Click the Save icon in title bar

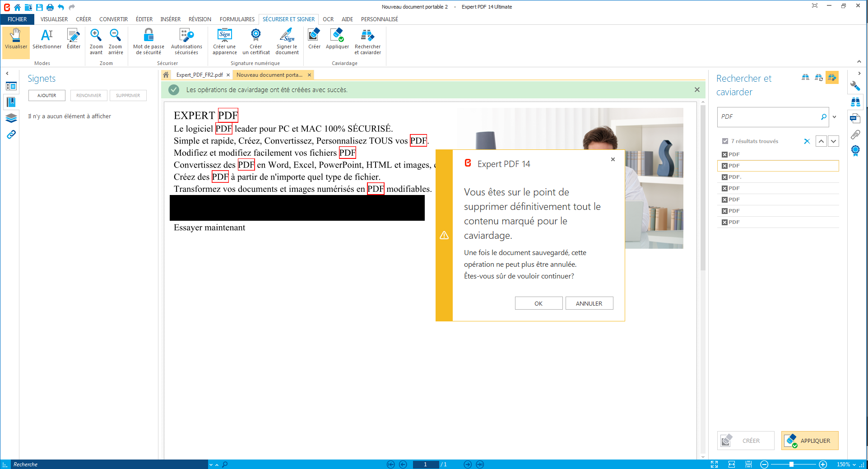coord(39,7)
